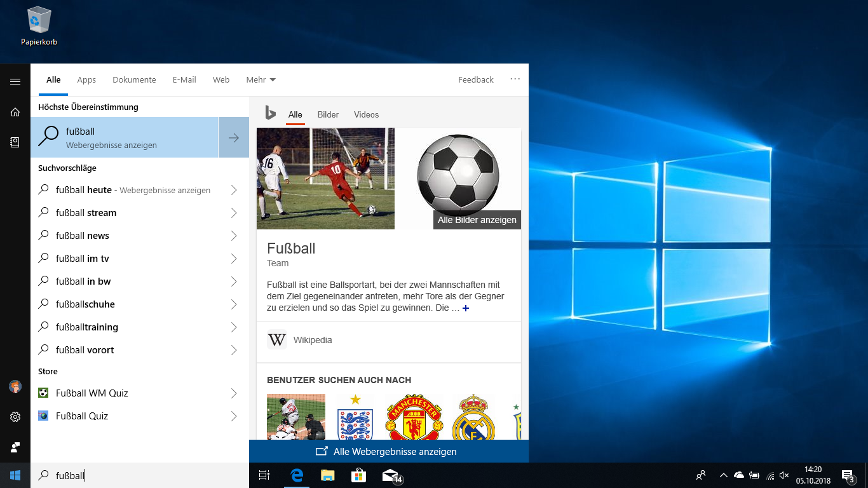Open the Notebook icon in sidebar
This screenshot has width=868, height=488.
pos(15,142)
